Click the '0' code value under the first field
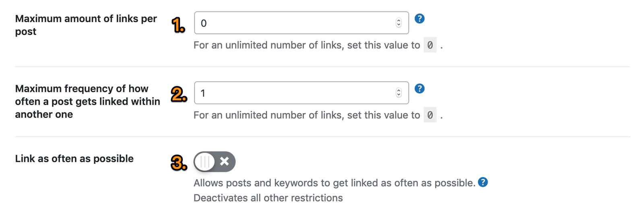The width and height of the screenshot is (644, 217). [430, 45]
